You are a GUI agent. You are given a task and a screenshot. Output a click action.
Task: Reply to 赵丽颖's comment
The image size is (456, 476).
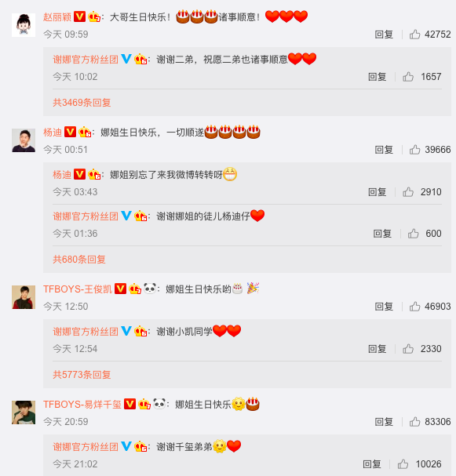[x=384, y=35]
